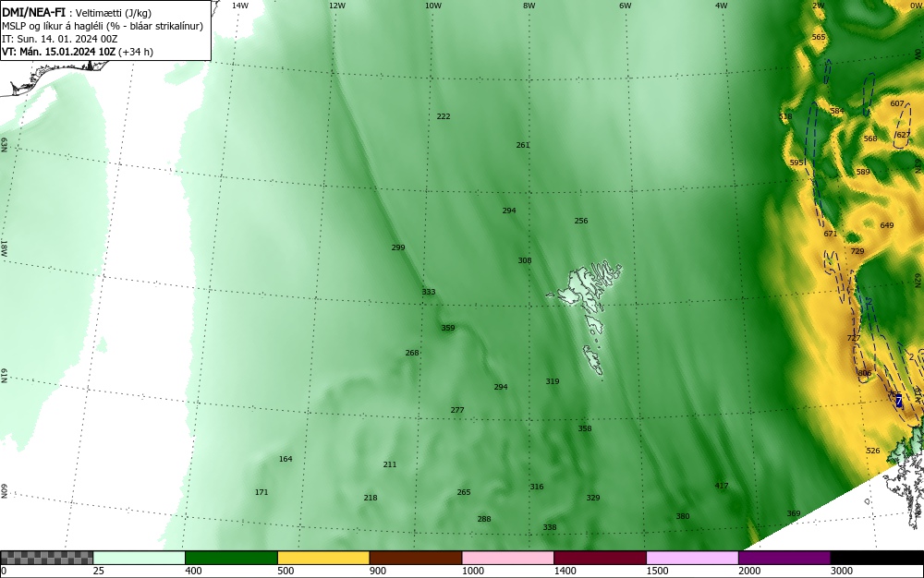The image size is (924, 578).
Task: Click the purple 2000–3000 legend swatch
Action: (784, 558)
